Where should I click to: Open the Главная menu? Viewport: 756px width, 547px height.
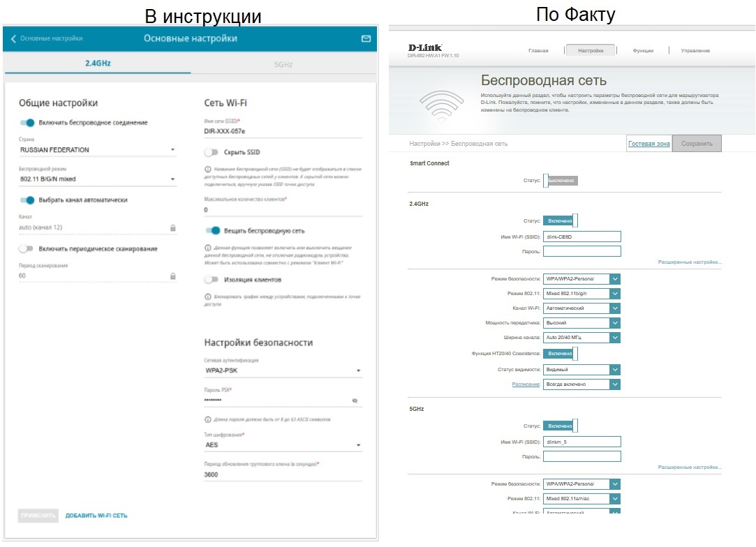(x=538, y=51)
